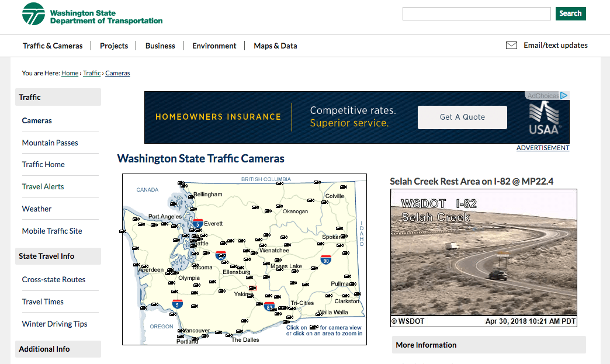Click the I-90 shield near Spokane

[x=326, y=259]
